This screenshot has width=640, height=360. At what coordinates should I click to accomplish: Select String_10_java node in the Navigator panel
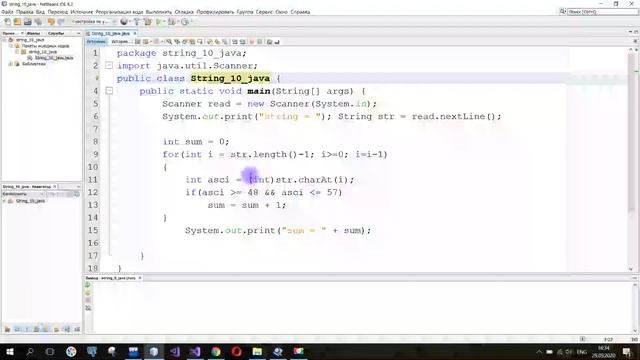tap(30, 201)
